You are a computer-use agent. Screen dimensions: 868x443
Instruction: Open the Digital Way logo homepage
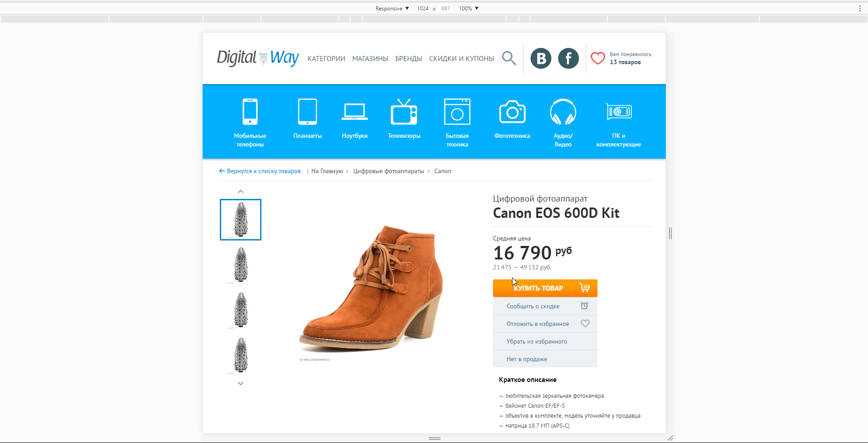tap(258, 58)
